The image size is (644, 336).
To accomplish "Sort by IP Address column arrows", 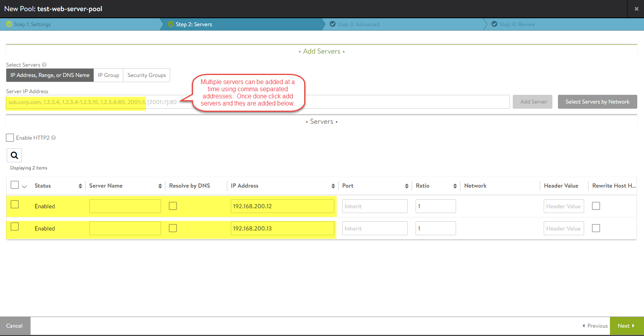I will [333, 186].
